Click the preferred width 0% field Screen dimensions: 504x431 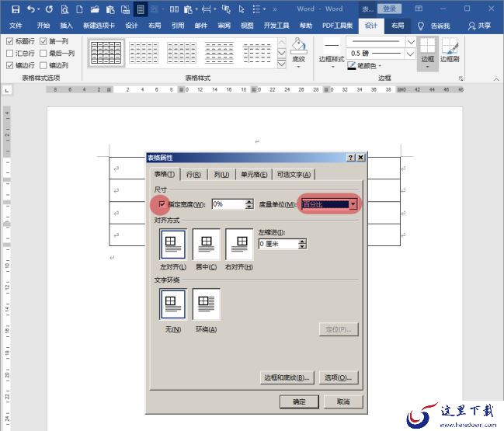(x=228, y=204)
